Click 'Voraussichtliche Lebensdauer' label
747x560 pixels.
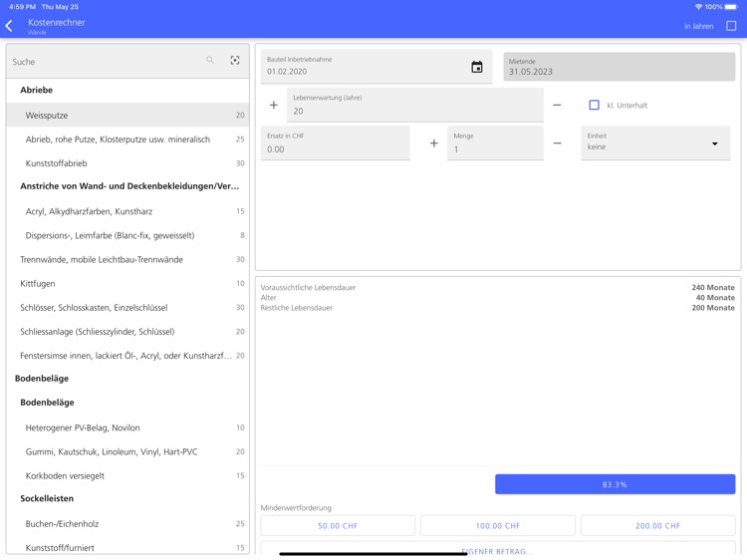308,287
